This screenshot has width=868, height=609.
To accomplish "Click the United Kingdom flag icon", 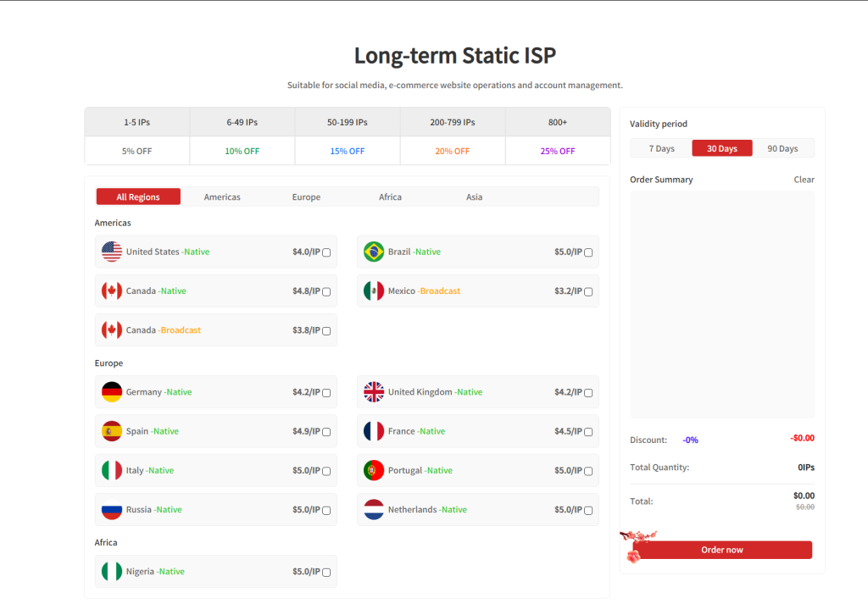I will pos(373,392).
